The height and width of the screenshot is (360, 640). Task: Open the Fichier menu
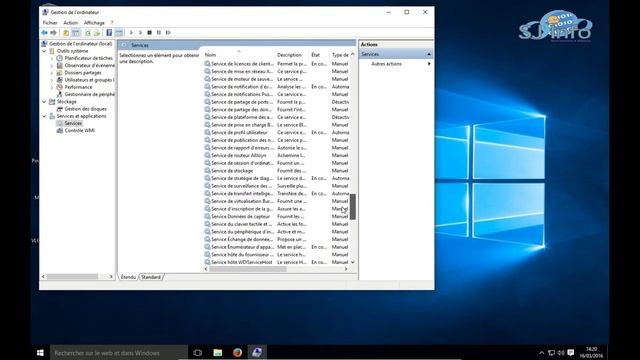[50, 23]
